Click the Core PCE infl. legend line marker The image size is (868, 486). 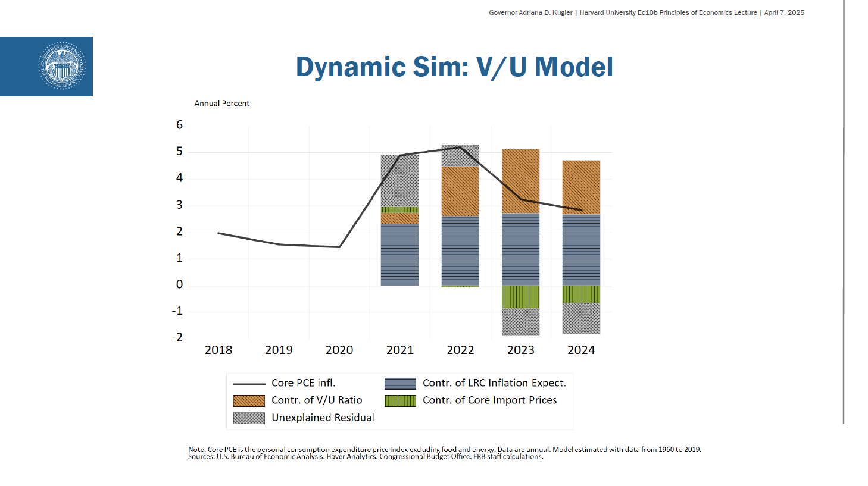tap(249, 384)
